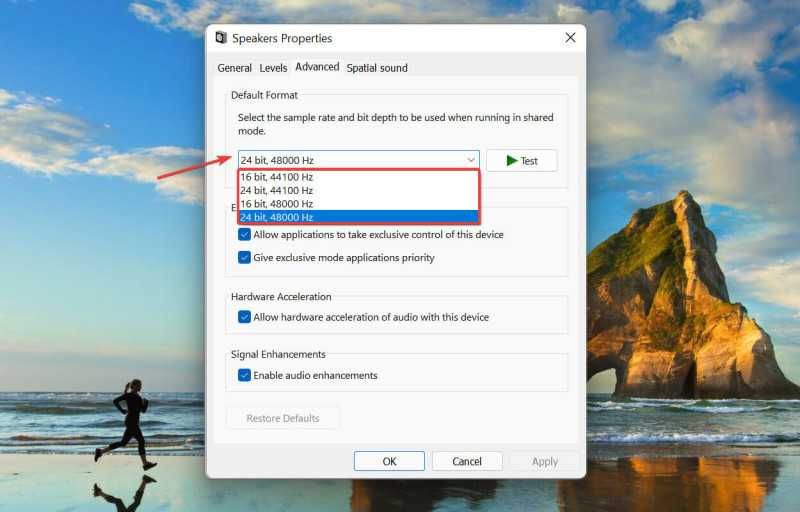Click the Restore Defaults button
Viewport: 800px width, 512px height.
tap(283, 418)
